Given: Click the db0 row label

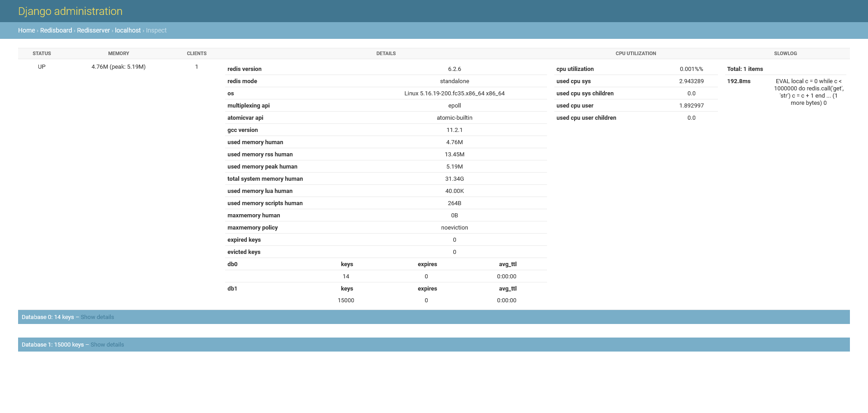Looking at the screenshot, I should (x=232, y=264).
